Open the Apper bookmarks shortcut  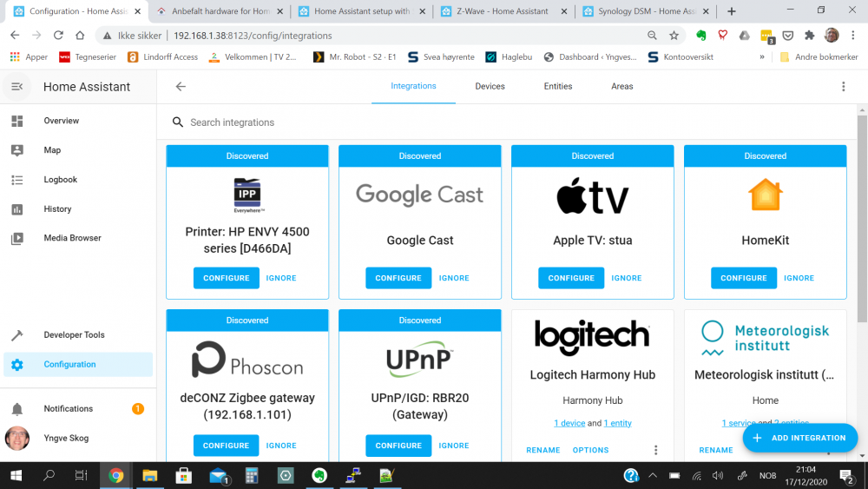29,57
